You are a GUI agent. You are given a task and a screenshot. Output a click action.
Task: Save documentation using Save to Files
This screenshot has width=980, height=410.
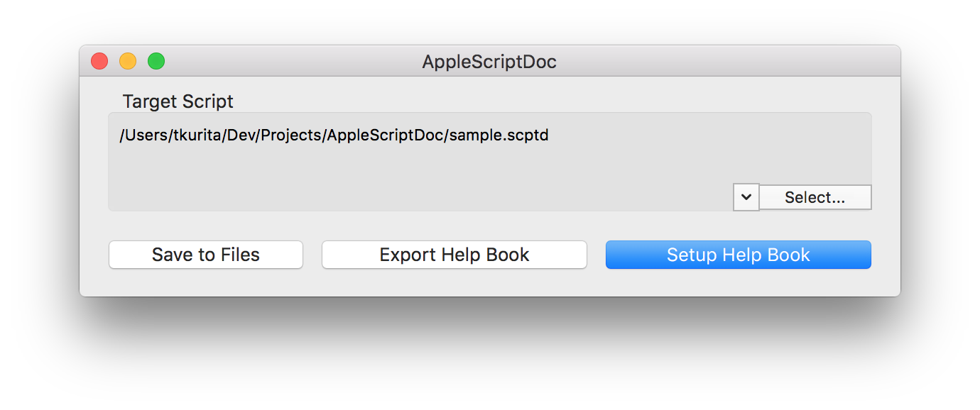click(x=206, y=255)
